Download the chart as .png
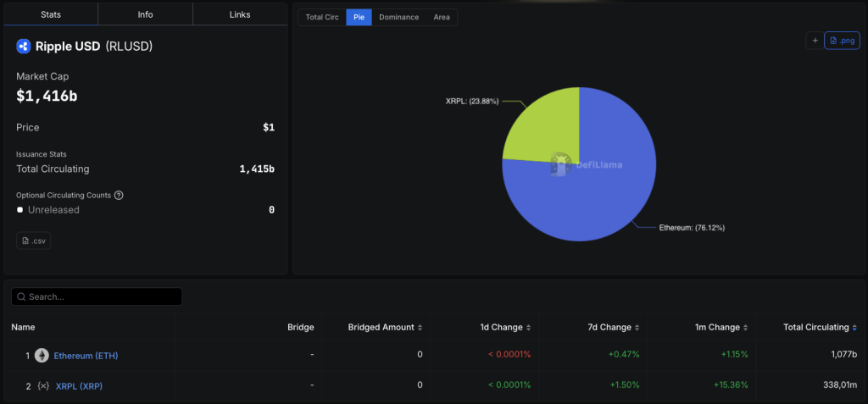The height and width of the screenshot is (404, 868). 842,40
